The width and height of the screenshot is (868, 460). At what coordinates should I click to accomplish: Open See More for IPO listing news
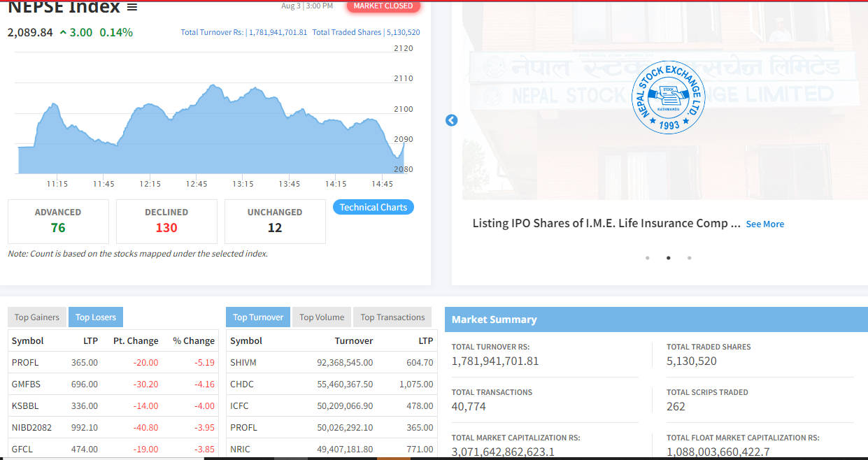coord(765,224)
